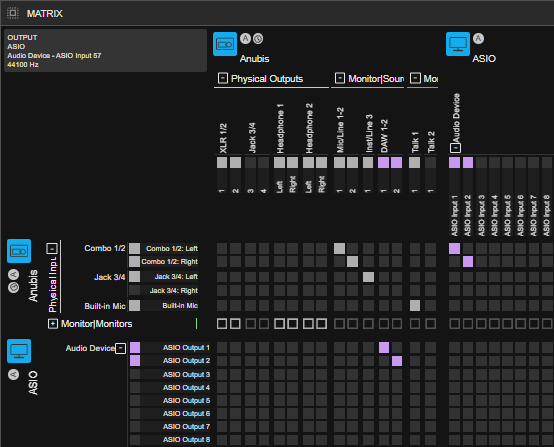Click the Built-in Mic group label
Viewport: 554px width, 447px height.
[105, 306]
